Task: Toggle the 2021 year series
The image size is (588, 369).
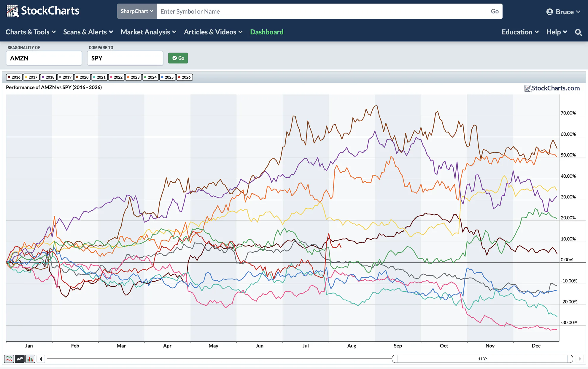Action: (99, 77)
